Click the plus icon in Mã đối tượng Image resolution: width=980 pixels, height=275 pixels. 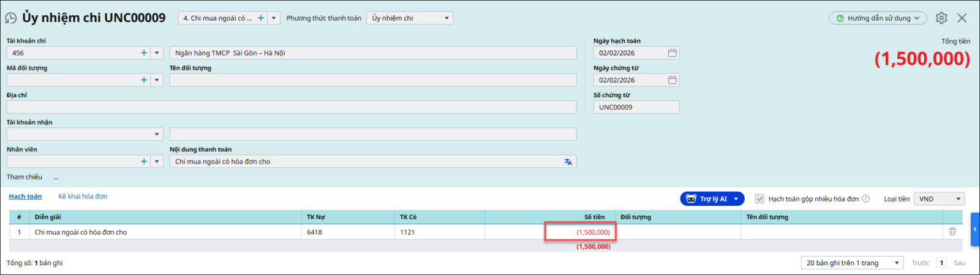(x=144, y=80)
